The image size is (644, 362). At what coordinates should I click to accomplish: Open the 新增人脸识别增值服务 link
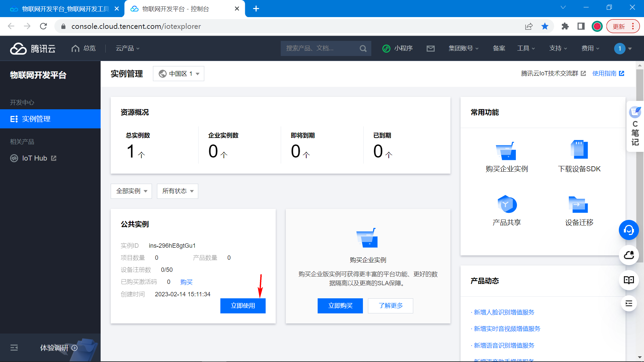tap(504, 312)
